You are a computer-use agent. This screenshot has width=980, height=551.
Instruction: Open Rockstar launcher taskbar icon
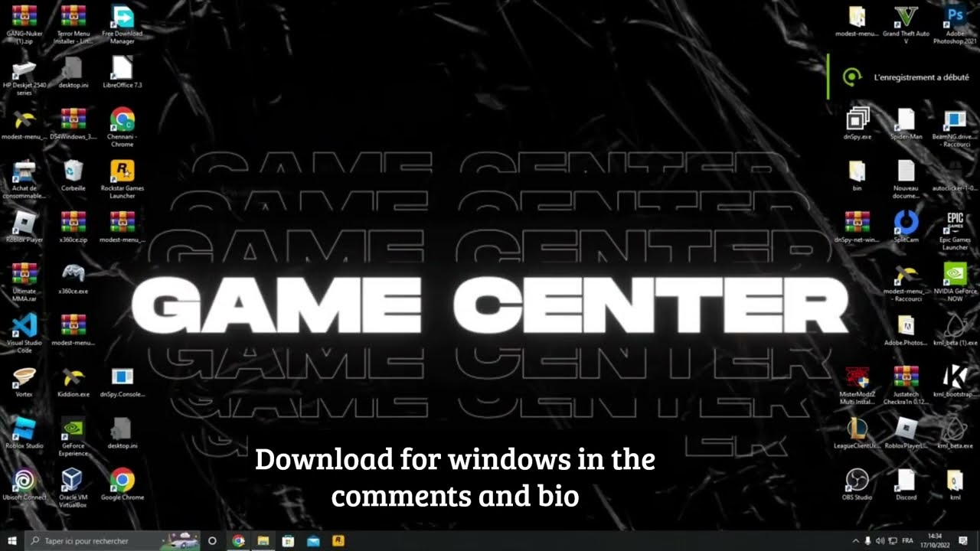(x=338, y=541)
